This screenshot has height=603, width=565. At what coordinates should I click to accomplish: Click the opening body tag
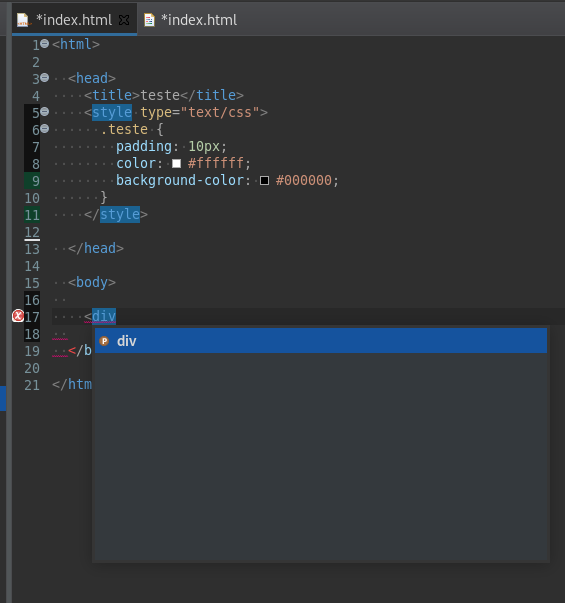pos(92,282)
